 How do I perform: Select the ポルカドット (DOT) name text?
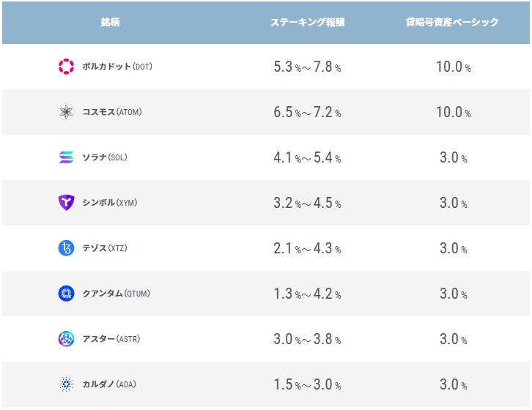(117, 67)
